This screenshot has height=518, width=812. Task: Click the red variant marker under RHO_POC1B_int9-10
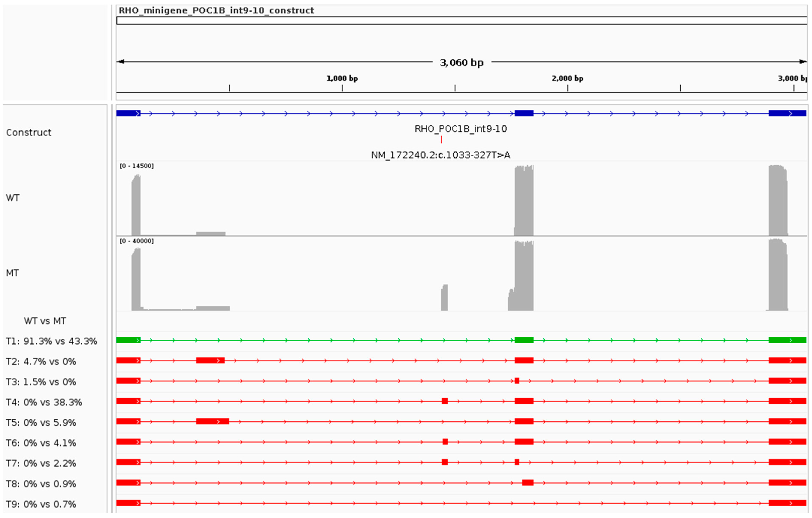[441, 139]
